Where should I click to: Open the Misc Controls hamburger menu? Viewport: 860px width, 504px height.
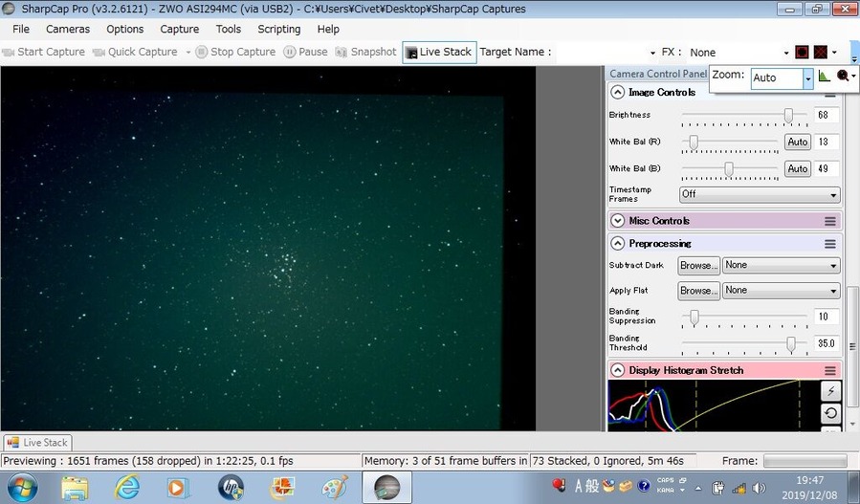click(x=829, y=222)
